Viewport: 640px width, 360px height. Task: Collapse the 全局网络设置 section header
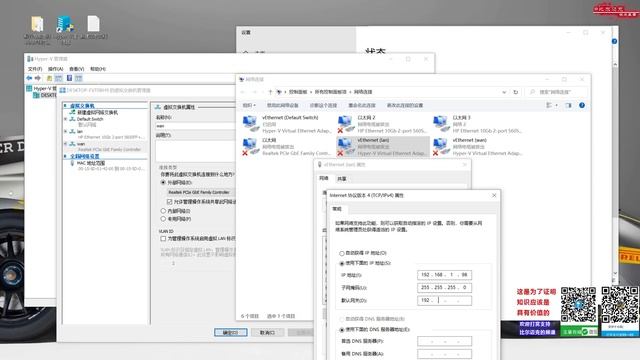(x=84, y=156)
